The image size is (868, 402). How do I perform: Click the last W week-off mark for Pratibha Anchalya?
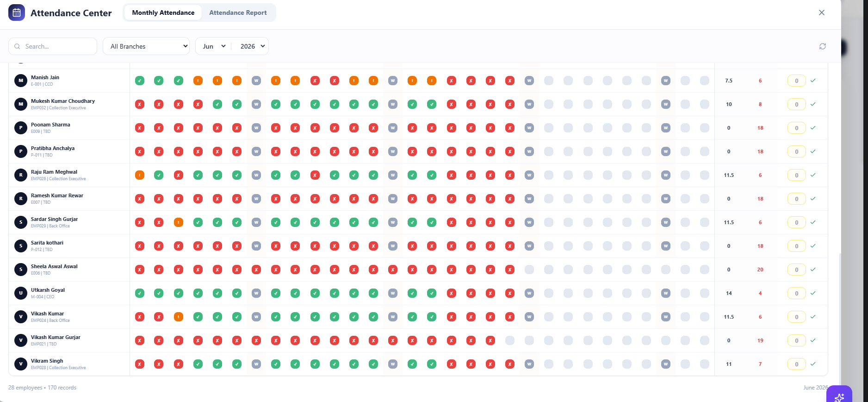(665, 151)
